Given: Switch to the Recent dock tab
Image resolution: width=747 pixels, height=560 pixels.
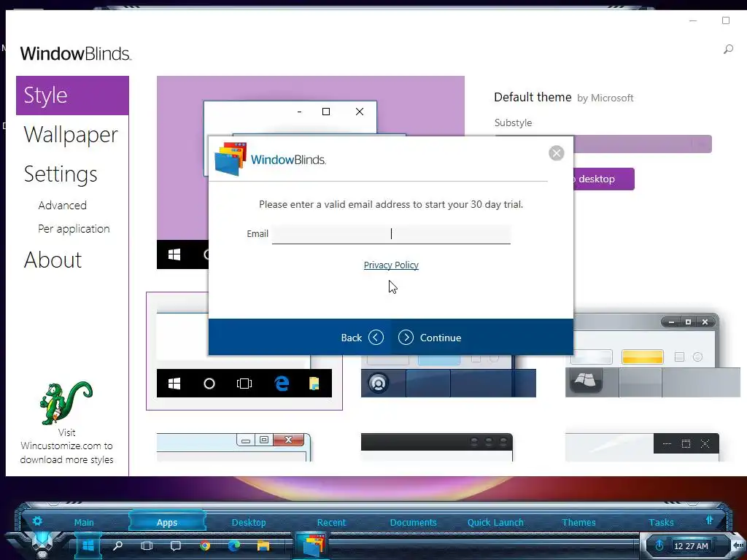Looking at the screenshot, I should coord(332,522).
